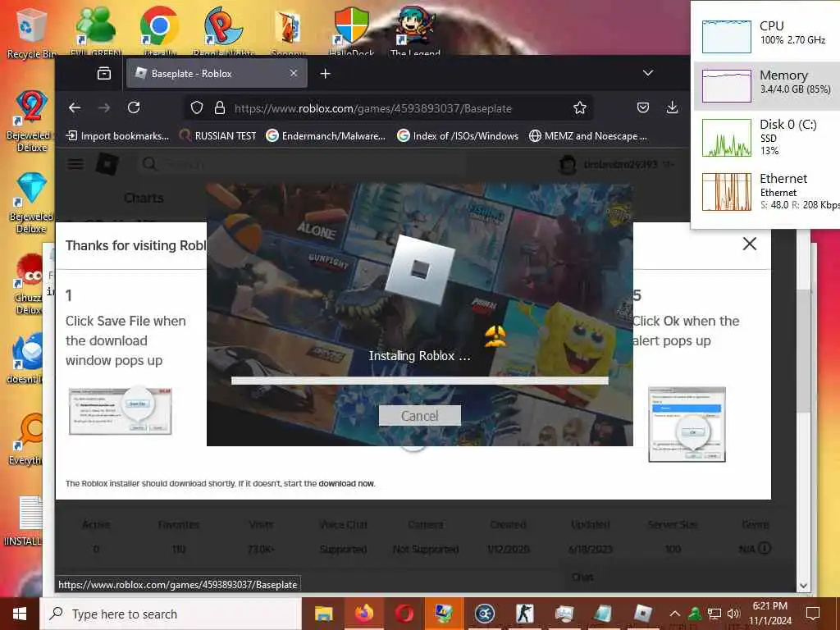The height and width of the screenshot is (630, 840).
Task: Open MEMZ and Noescape bookmark
Action: click(x=587, y=136)
